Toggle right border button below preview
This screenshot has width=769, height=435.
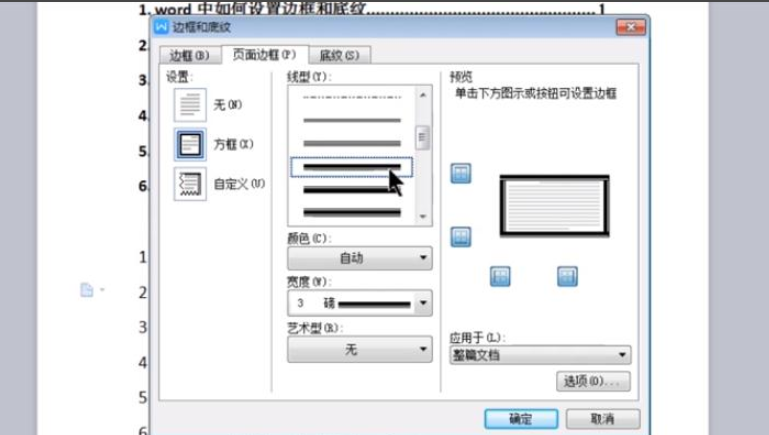point(567,277)
